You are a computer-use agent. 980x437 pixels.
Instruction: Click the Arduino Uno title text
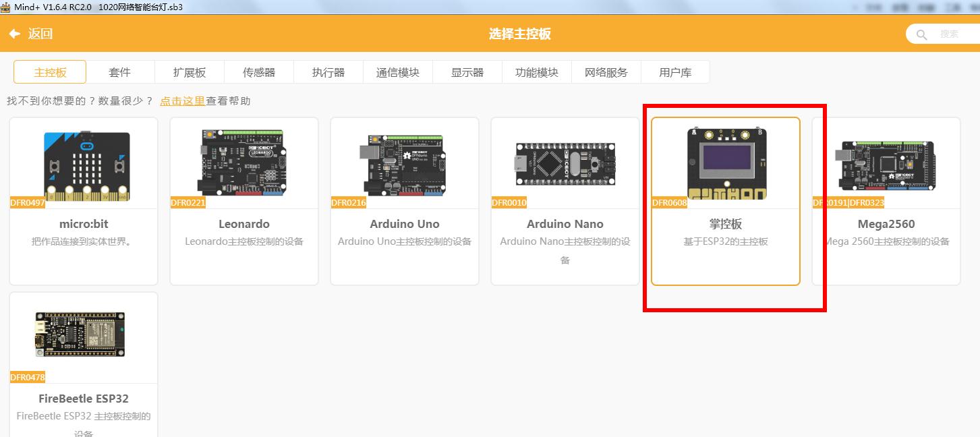point(405,224)
